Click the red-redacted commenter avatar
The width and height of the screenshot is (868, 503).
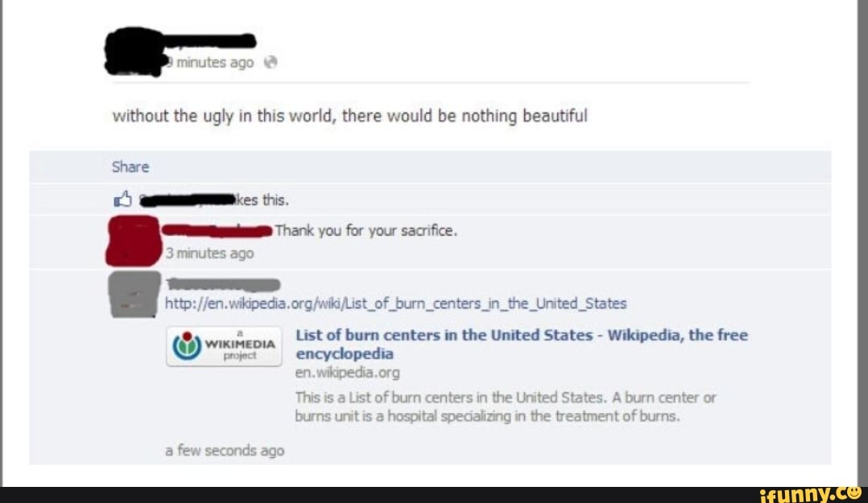[x=134, y=241]
